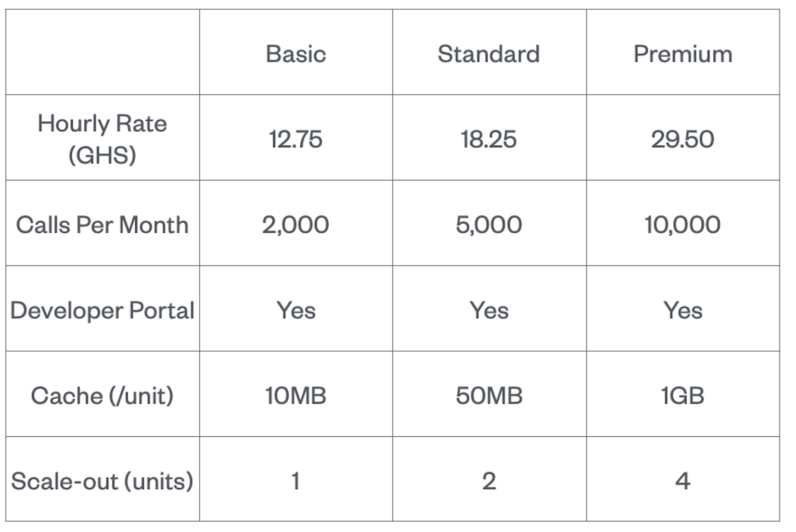Select the Scale-out (units) row label
796x532 pixels.
tap(102, 481)
